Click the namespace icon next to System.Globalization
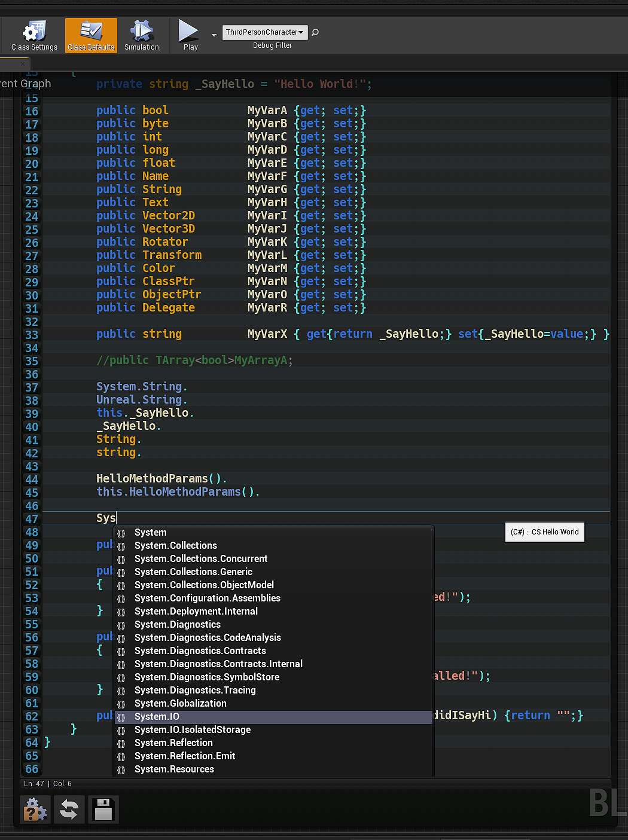This screenshot has width=628, height=840. click(x=121, y=704)
